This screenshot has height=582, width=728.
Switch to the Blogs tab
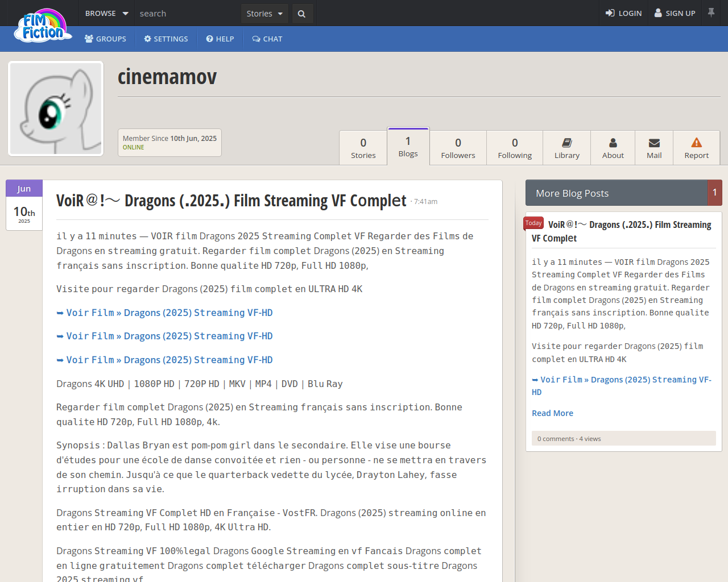tap(408, 146)
